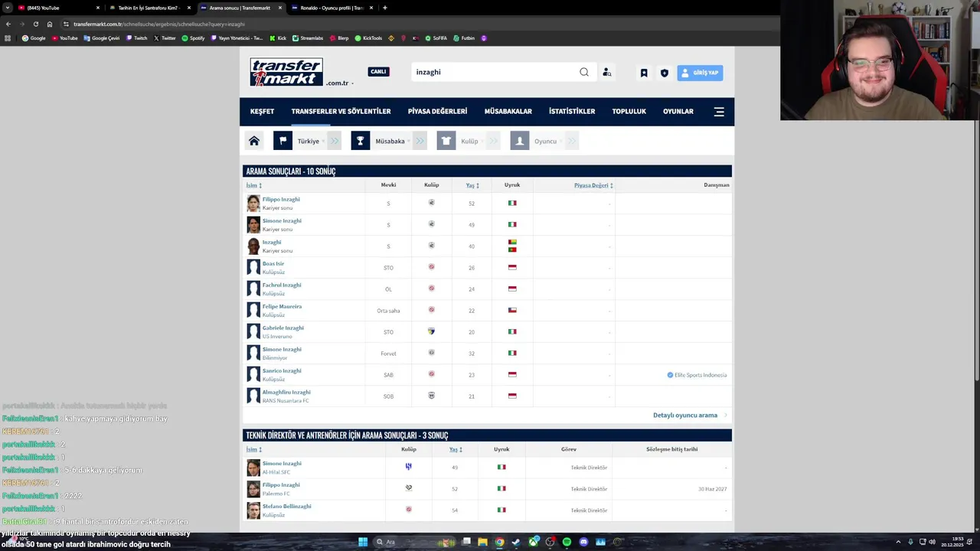
Task: Go back in browser history
Action: pyautogui.click(x=8, y=24)
